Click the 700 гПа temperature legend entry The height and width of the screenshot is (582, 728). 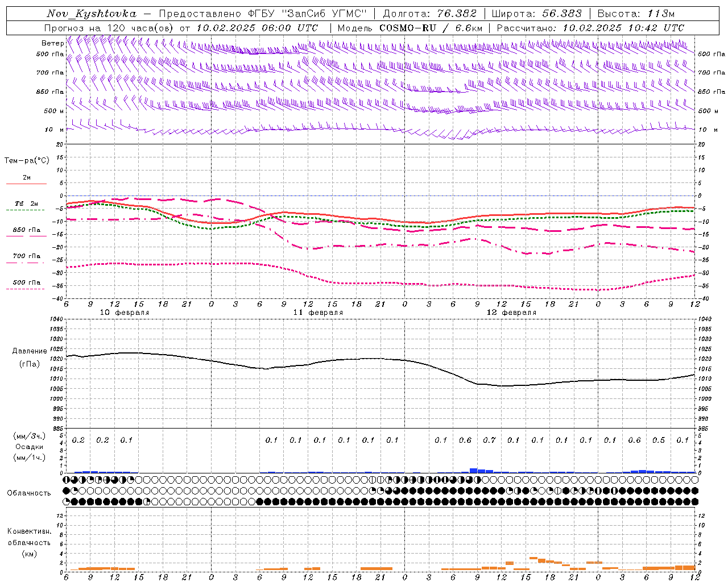(x=27, y=256)
